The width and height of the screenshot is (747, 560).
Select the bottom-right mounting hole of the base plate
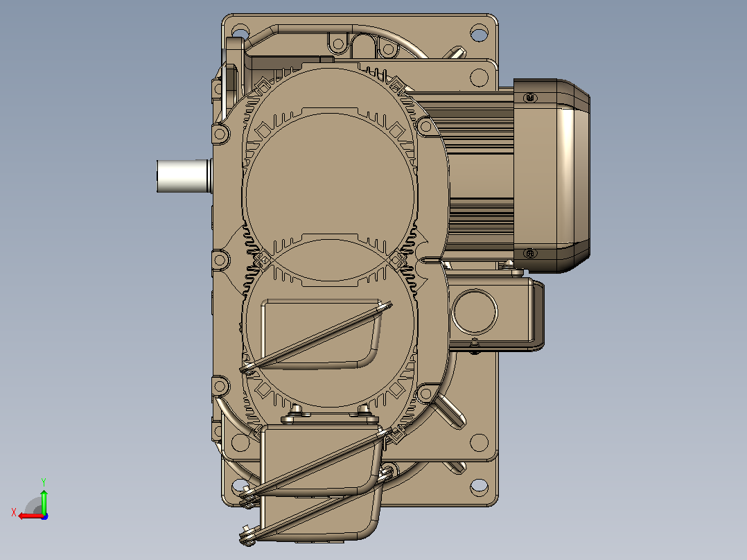point(479,487)
